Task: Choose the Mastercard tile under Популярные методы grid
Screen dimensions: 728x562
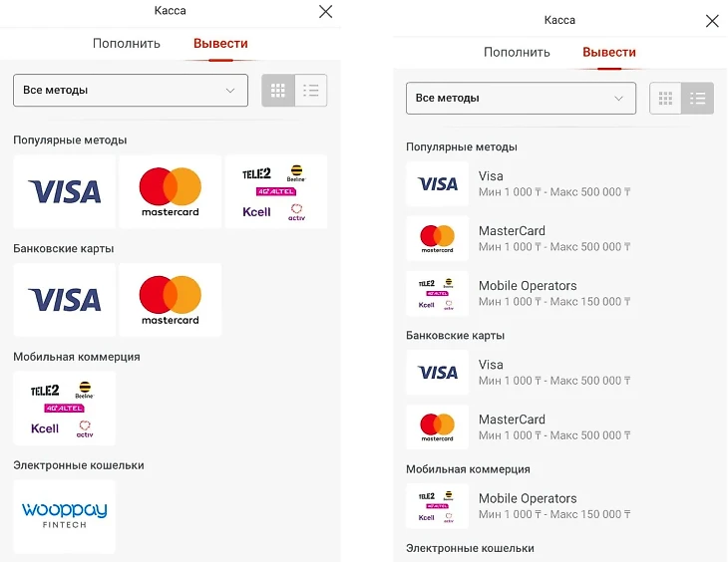Action: click(171, 191)
